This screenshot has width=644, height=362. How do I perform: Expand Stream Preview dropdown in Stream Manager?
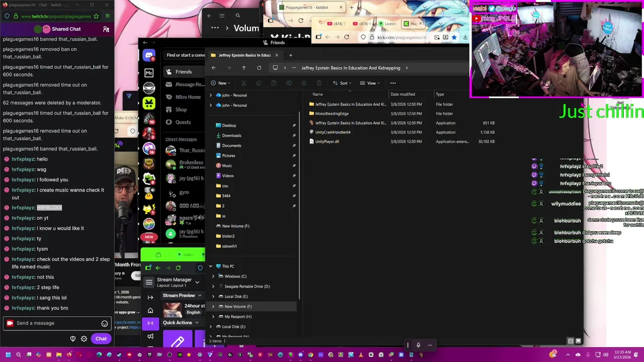click(x=200, y=296)
